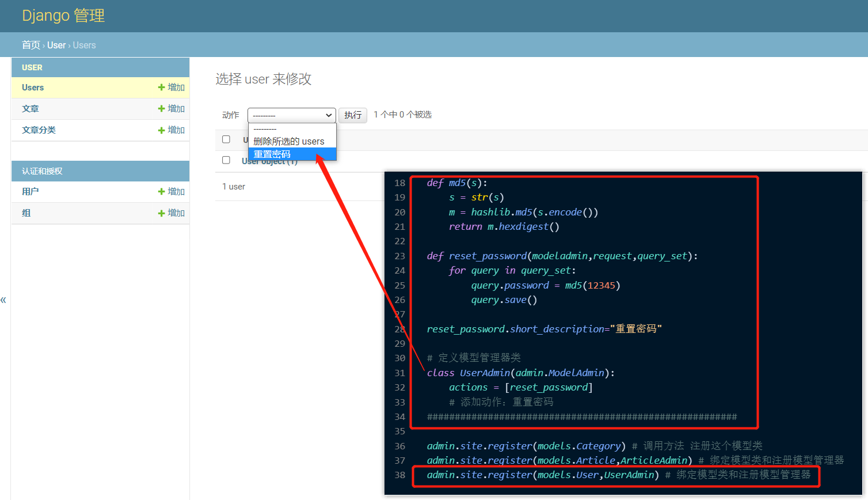Click the plus icon beside 文章
Viewport: 868px width, 500px height.
[x=161, y=109]
